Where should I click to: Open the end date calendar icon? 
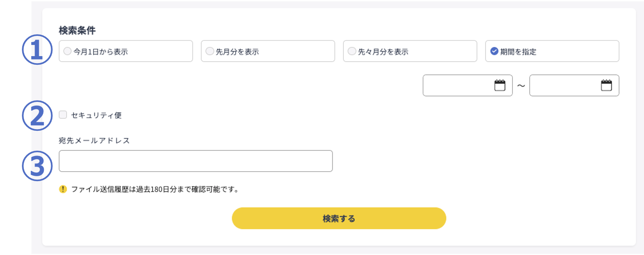coord(606,85)
